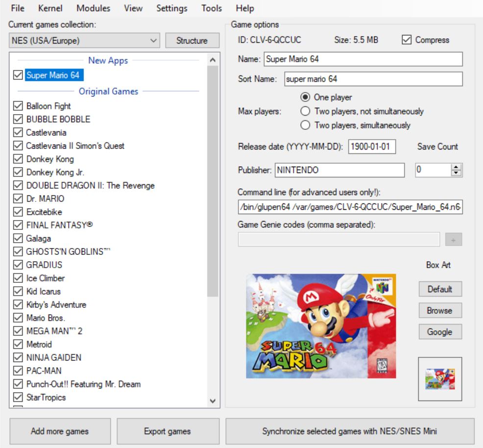
Task: Click the Game Genie codes field
Action: [339, 239]
